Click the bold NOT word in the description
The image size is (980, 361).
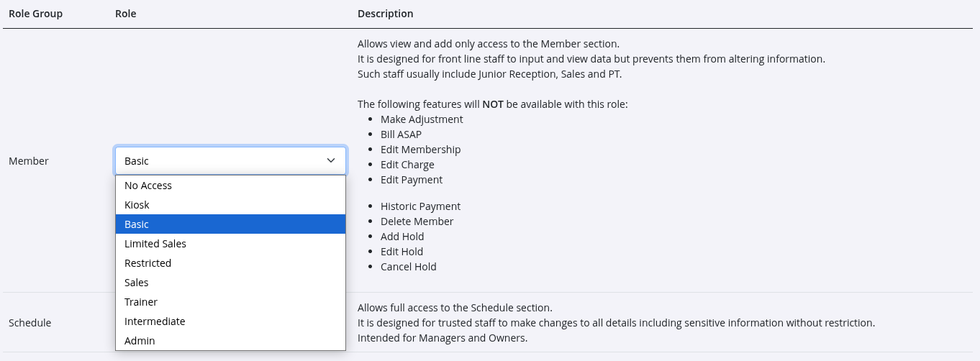click(493, 104)
